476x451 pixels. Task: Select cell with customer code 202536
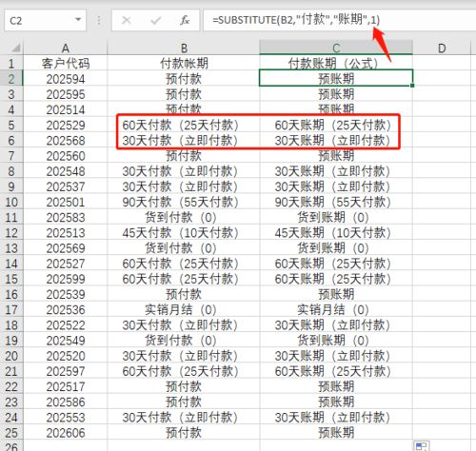66,310
